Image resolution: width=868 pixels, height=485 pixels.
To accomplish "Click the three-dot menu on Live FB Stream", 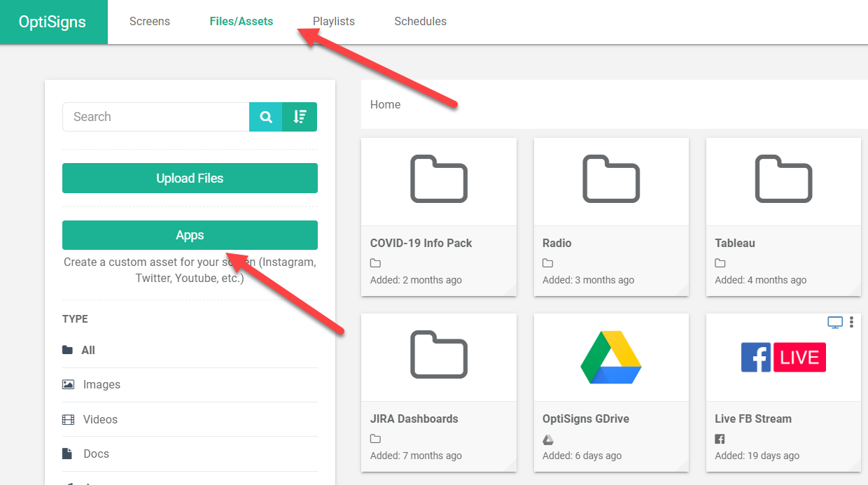I will 851,322.
